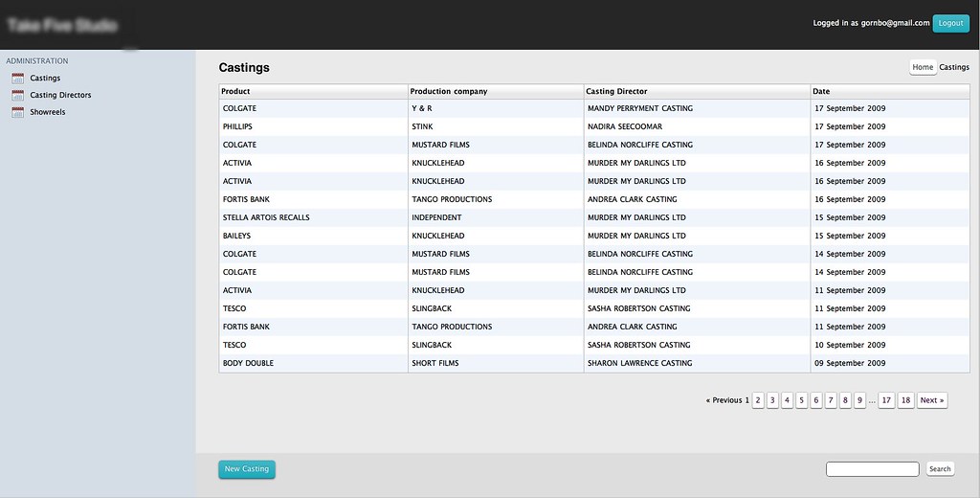
Task: Open Casting Directors in the sidebar
Action: click(x=60, y=95)
